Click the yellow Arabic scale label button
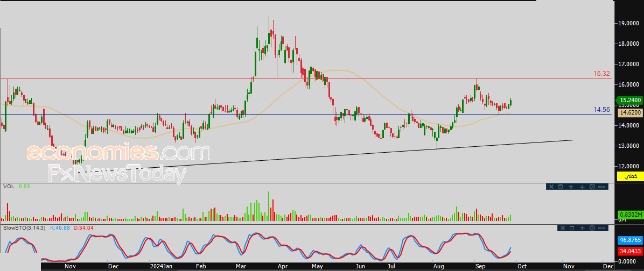This screenshot has width=644, height=271. tap(630, 176)
